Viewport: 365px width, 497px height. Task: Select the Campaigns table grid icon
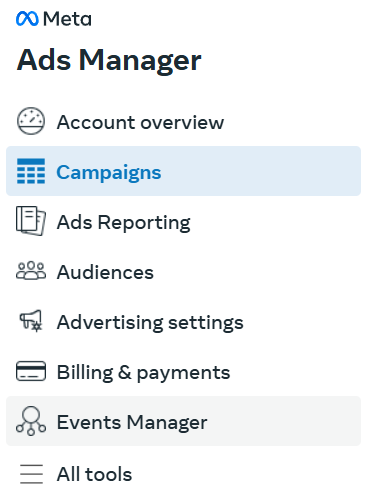(31, 171)
